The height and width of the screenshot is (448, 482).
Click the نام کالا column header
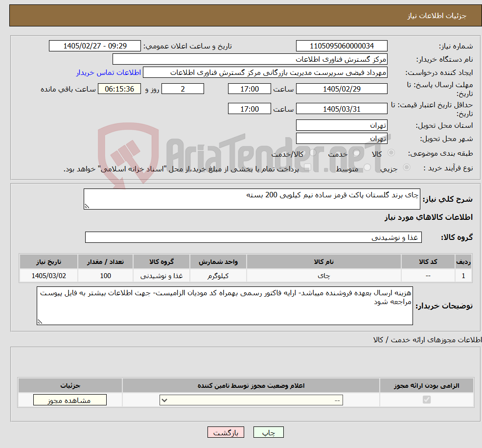323,261
